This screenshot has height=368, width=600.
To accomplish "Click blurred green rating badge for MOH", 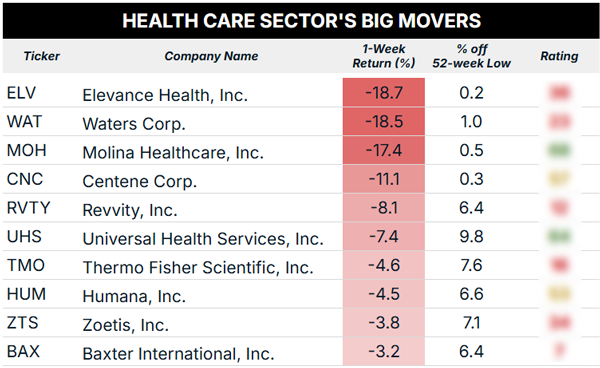I will (x=560, y=150).
